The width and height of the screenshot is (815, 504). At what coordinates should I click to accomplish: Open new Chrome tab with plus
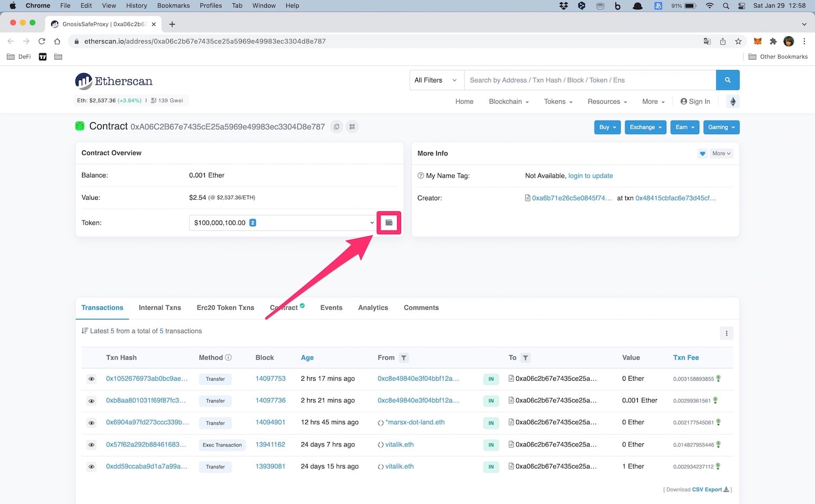(172, 24)
